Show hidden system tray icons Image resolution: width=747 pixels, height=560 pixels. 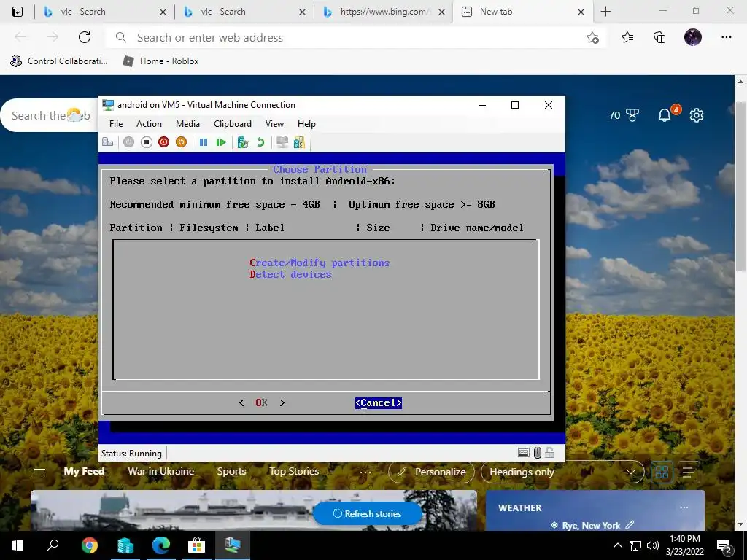(x=617, y=545)
